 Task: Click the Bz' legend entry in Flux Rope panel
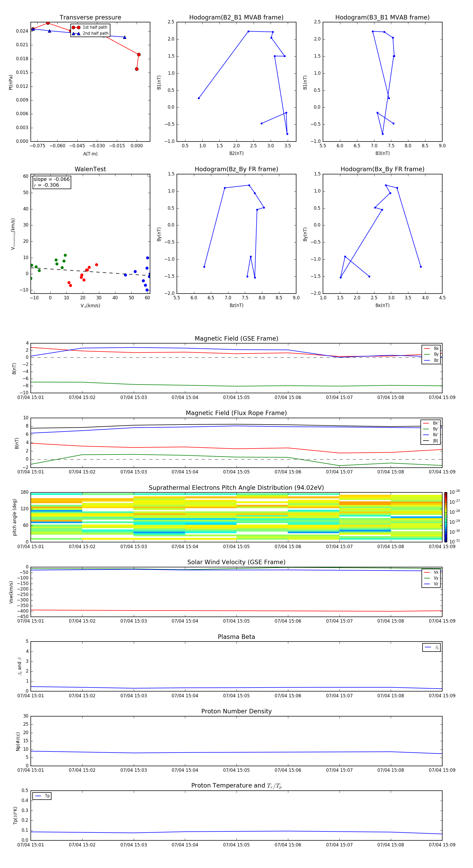tap(431, 435)
